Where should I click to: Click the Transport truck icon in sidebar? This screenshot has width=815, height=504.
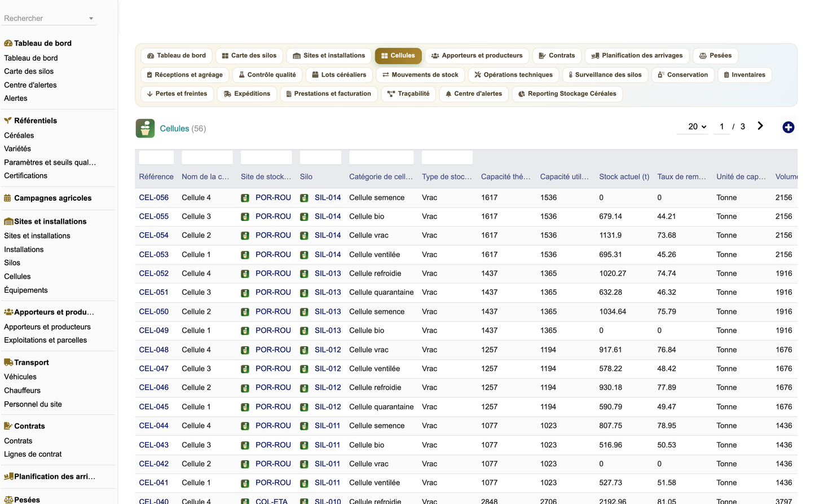coord(8,362)
